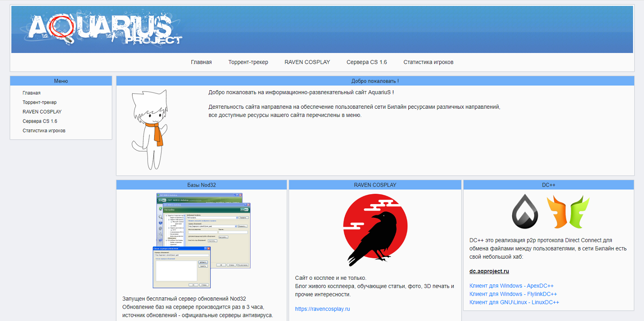Open Сервера CS 1.6 in top navigation
This screenshot has height=321, width=644.
pos(367,62)
